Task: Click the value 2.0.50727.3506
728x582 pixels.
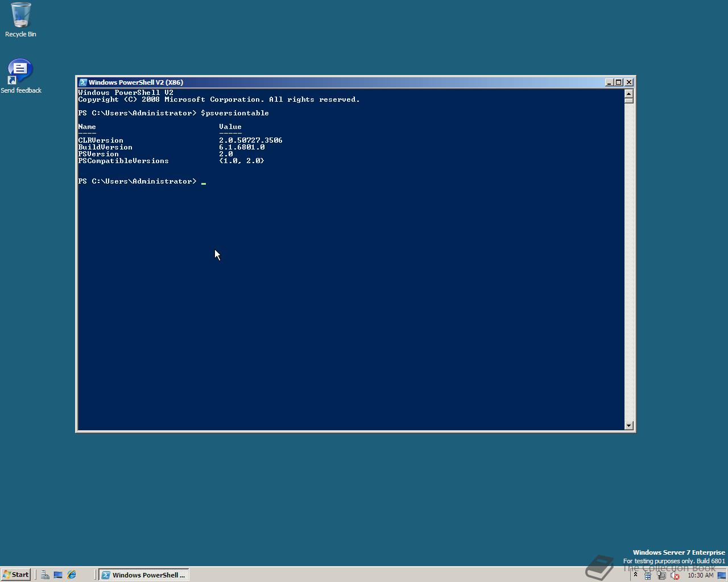Action: tap(251, 140)
